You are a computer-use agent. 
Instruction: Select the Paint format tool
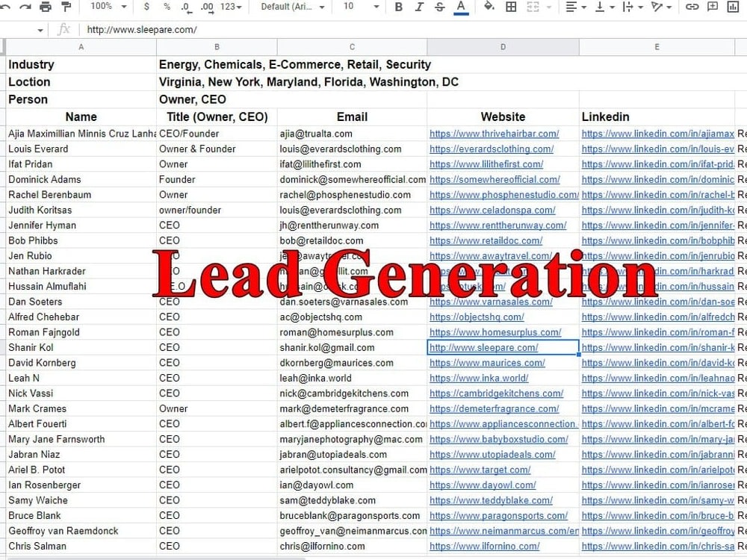tap(65, 7)
